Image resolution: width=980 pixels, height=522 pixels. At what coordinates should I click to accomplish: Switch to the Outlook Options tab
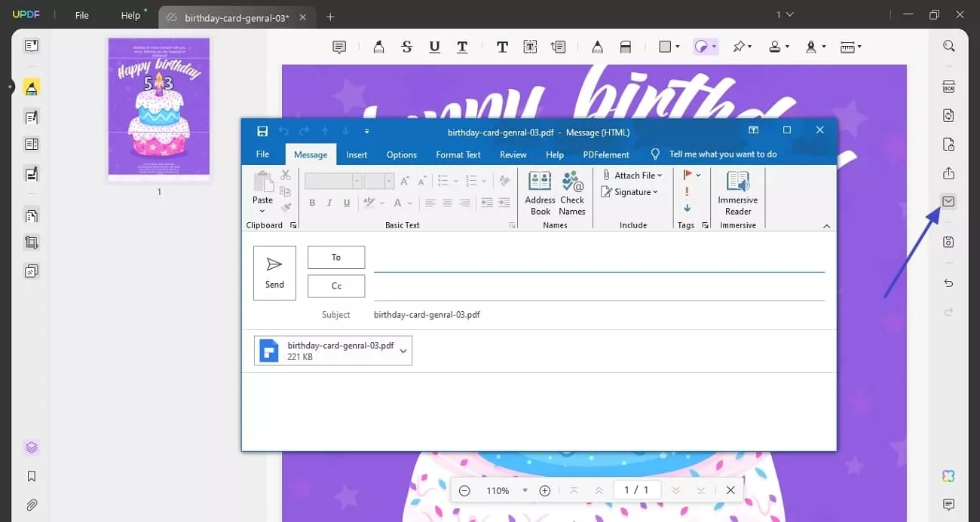click(402, 154)
